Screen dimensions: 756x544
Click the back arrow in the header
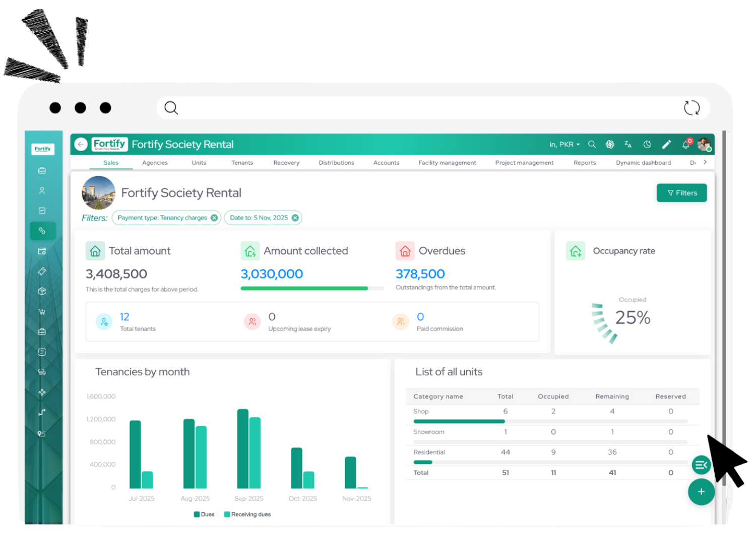click(x=81, y=145)
